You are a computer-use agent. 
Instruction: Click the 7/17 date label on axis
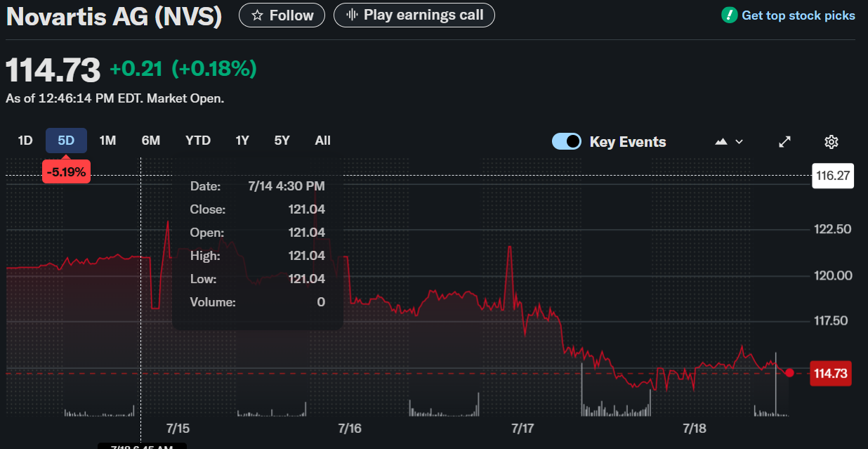522,428
